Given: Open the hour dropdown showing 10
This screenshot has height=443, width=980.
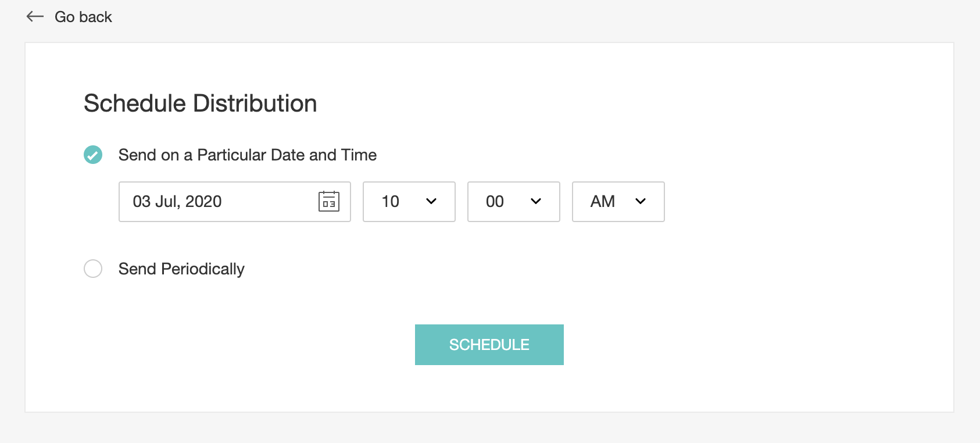Looking at the screenshot, I should pos(409,202).
